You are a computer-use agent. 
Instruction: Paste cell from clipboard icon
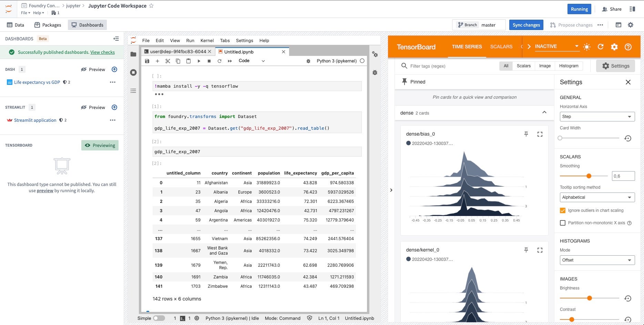188,61
